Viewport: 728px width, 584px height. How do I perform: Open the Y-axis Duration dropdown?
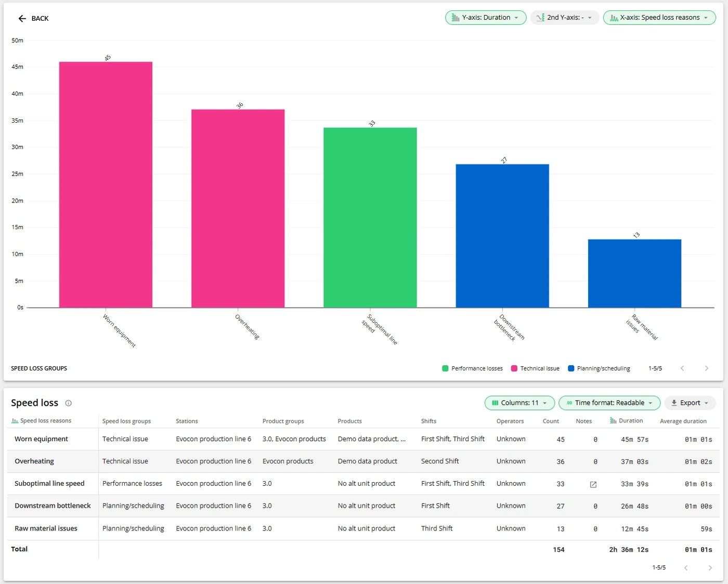[x=486, y=18]
